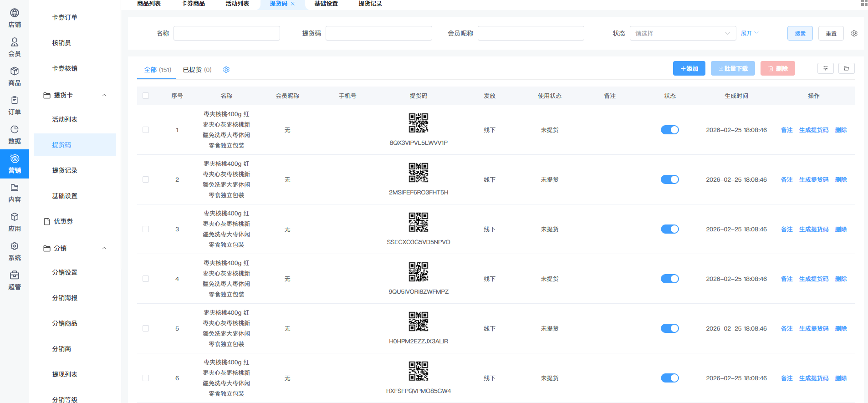Screen dimensions: 868x403
Task: Focus the 会员昵称 search input
Action: point(531,33)
